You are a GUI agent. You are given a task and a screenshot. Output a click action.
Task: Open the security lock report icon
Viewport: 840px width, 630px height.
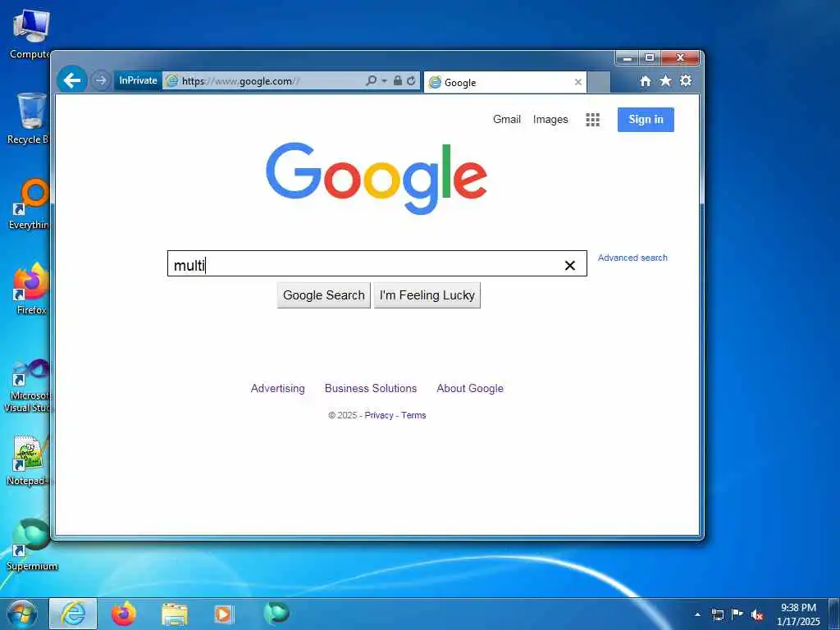click(398, 80)
